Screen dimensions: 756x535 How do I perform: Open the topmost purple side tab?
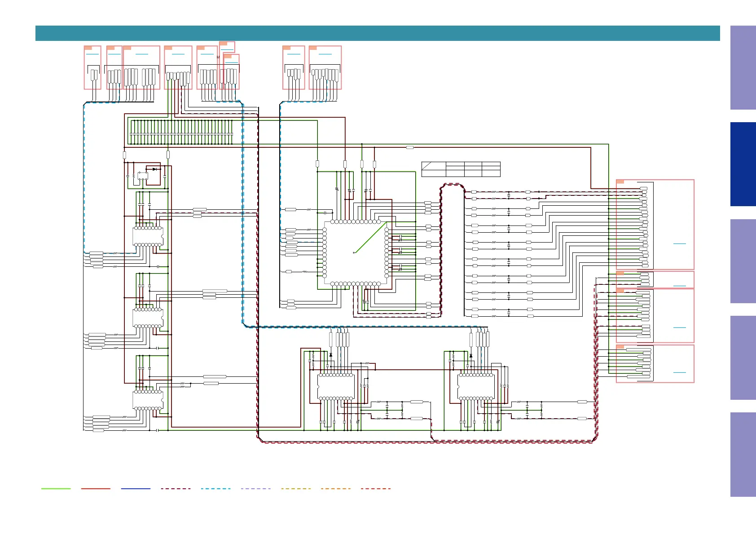point(743,67)
